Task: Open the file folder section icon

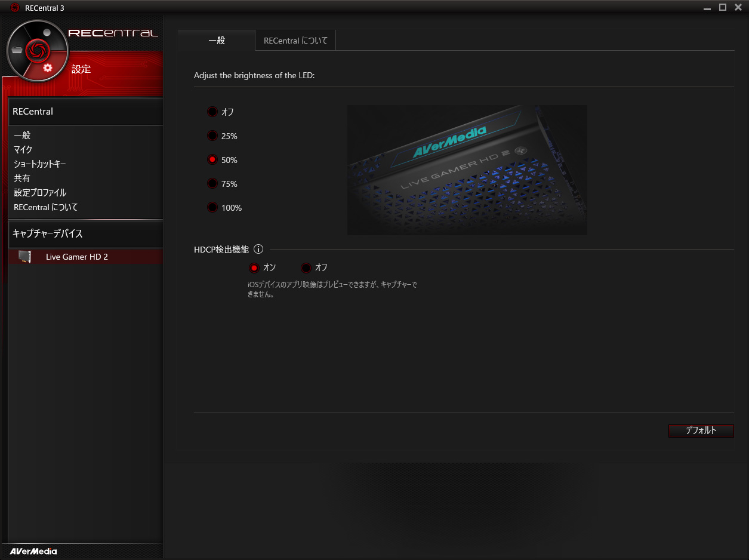Action: pyautogui.click(x=17, y=50)
